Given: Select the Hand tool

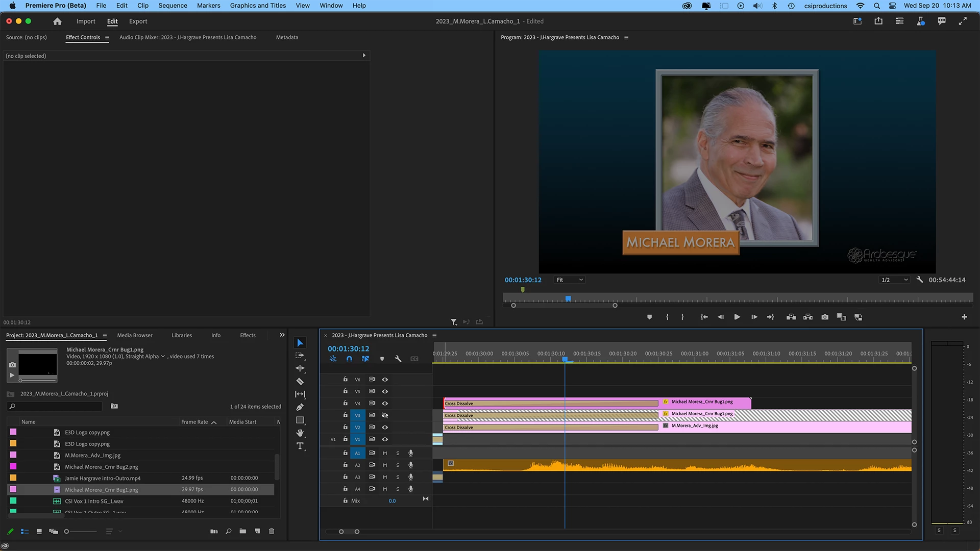Looking at the screenshot, I should click(x=300, y=433).
